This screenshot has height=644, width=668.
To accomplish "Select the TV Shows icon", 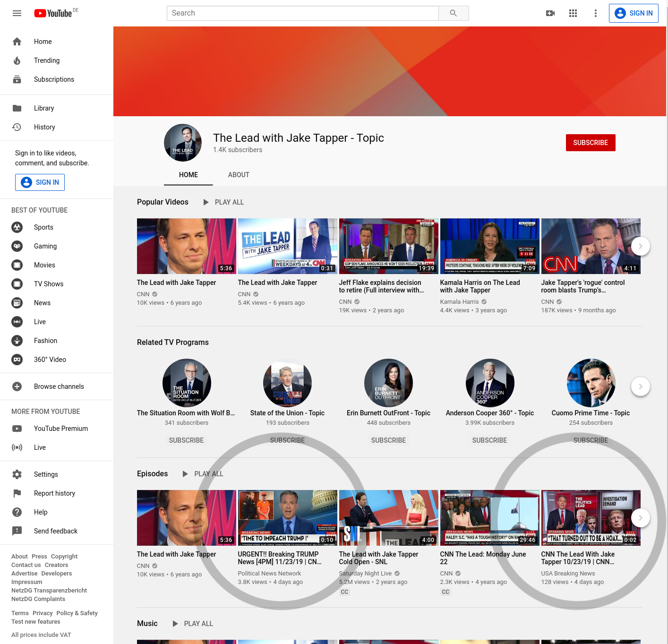I will [x=17, y=284].
